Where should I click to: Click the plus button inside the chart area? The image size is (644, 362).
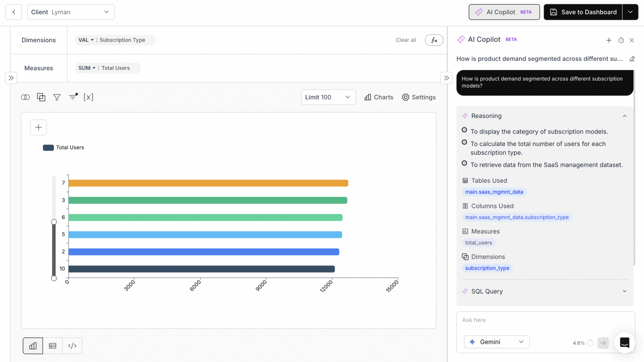click(39, 127)
